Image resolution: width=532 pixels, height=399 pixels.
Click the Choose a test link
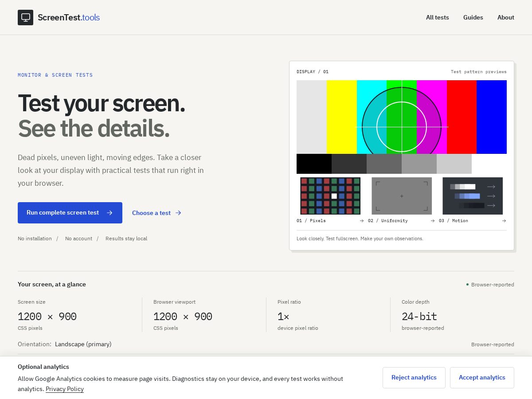pyautogui.click(x=157, y=213)
